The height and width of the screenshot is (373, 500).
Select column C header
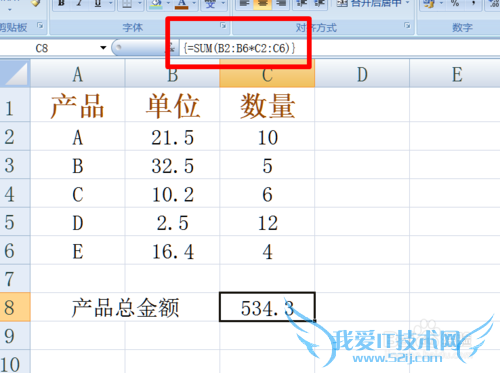[x=267, y=74]
